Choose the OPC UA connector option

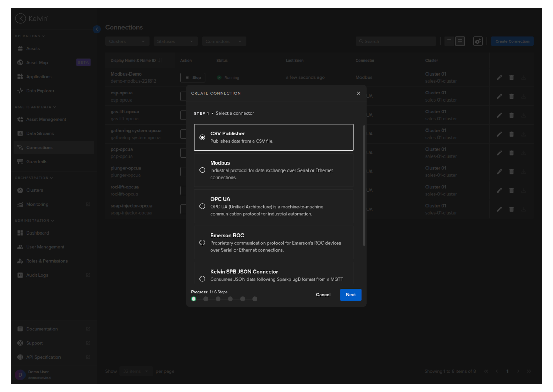click(202, 206)
